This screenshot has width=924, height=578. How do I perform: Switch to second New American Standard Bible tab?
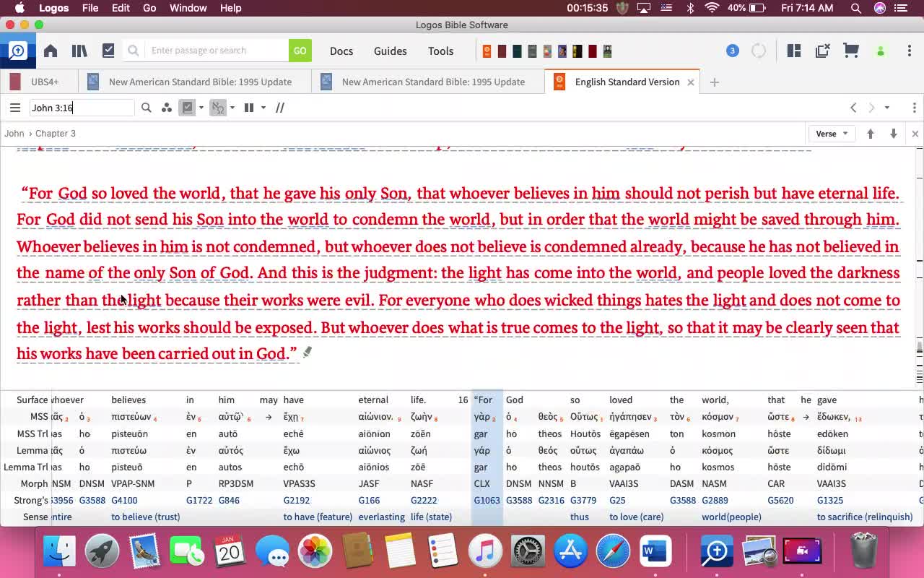pyautogui.click(x=428, y=82)
